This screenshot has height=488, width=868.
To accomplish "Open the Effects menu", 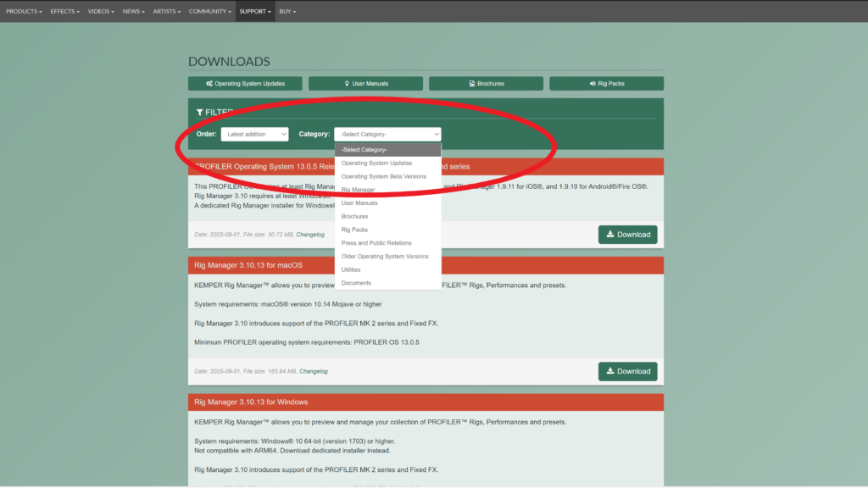I will [64, 12].
